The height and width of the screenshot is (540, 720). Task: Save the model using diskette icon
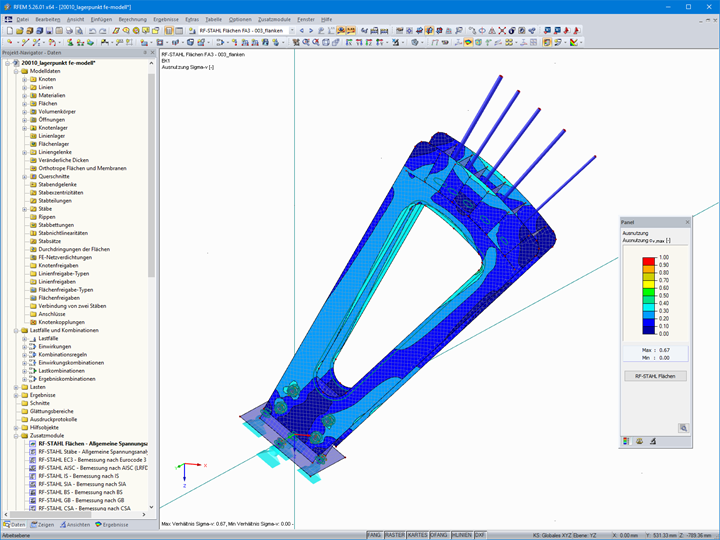[50, 31]
